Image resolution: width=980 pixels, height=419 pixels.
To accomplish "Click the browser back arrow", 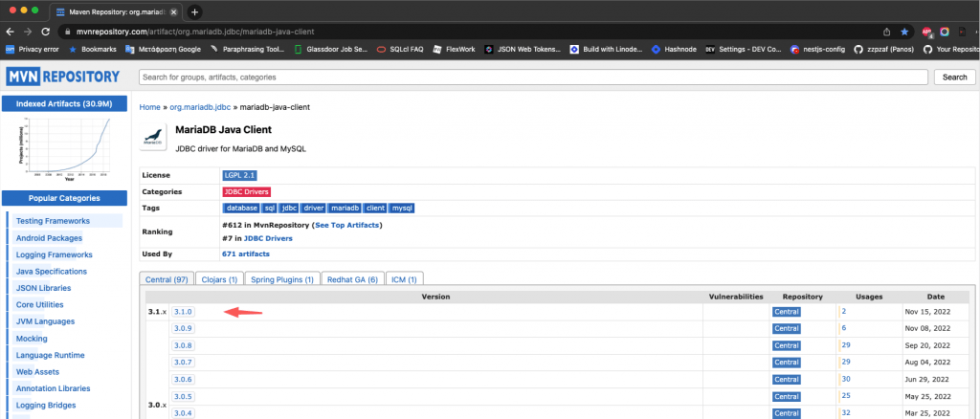I will pos(11,32).
